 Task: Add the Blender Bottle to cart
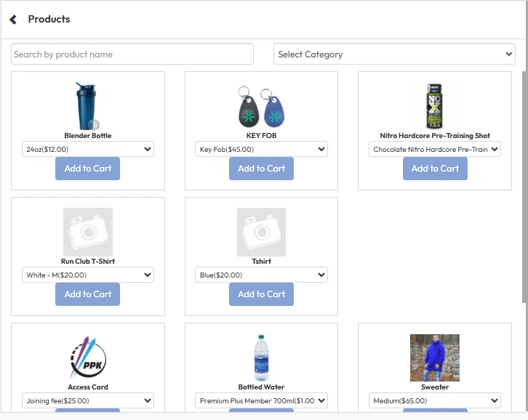(x=88, y=169)
